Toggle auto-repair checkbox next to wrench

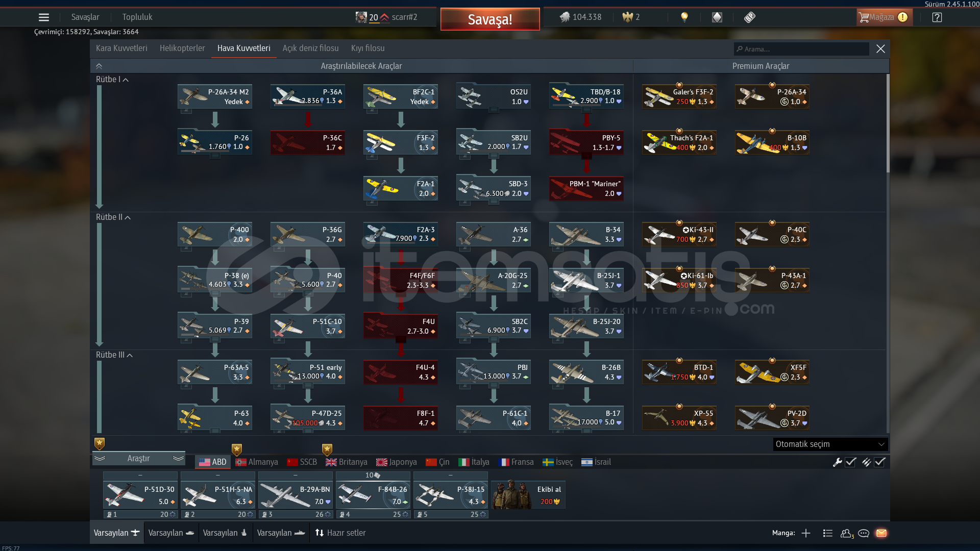click(x=850, y=462)
